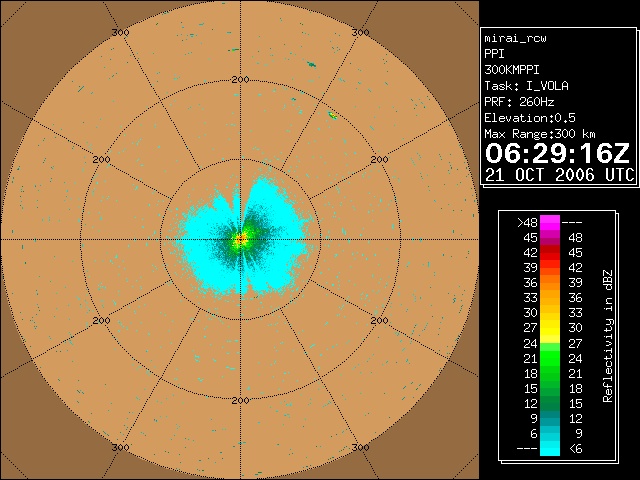Click the 200 label on the west-southwest spoke
Viewport: 640px width, 480px height.
(101, 321)
